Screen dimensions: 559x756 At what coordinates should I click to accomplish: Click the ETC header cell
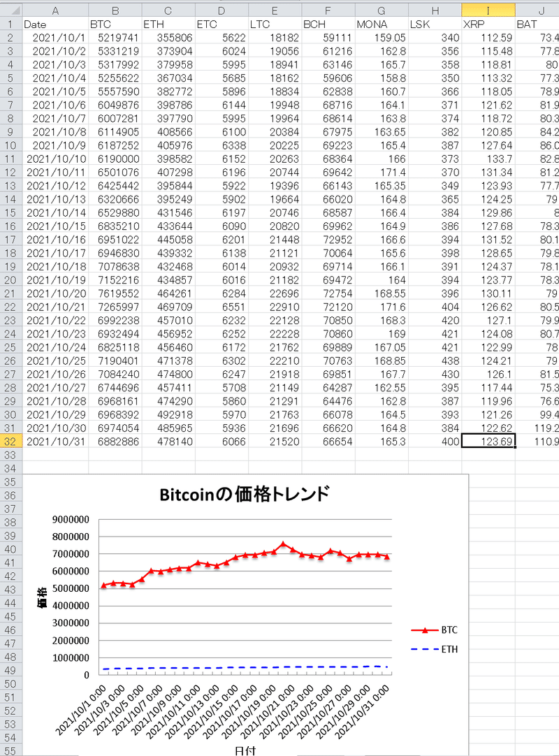tap(222, 24)
